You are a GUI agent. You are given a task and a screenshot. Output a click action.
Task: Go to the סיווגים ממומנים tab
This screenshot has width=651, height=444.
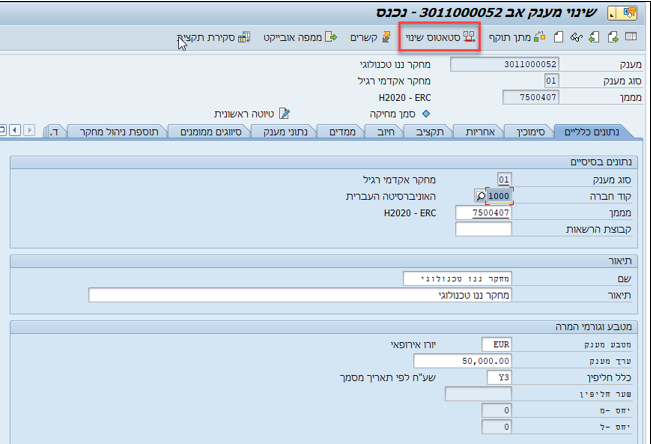[x=210, y=132]
